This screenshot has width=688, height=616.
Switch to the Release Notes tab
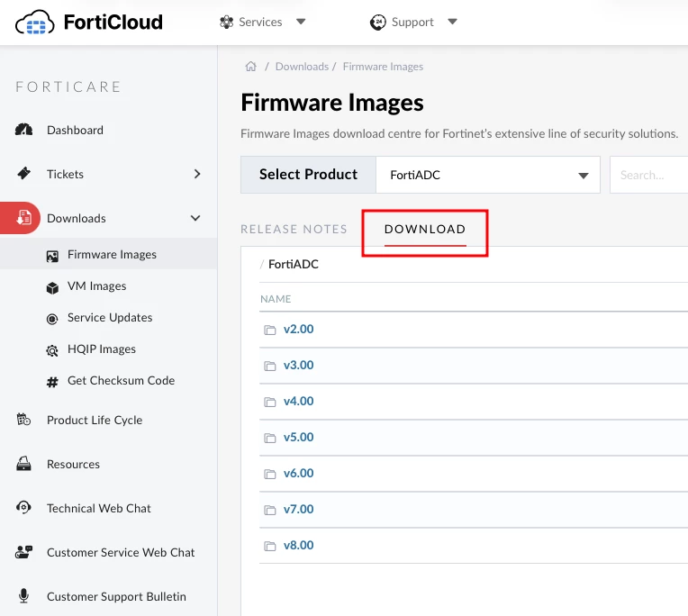coord(294,229)
